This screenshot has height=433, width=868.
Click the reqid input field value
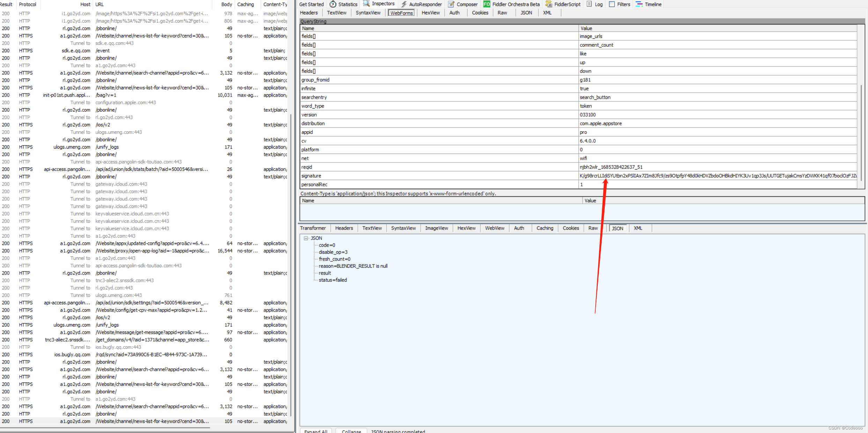coord(637,167)
